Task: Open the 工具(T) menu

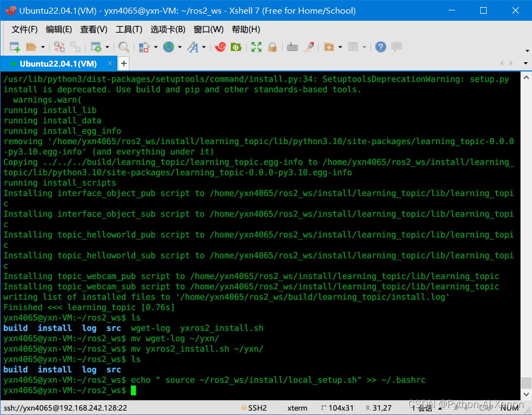Action: pyautogui.click(x=129, y=29)
